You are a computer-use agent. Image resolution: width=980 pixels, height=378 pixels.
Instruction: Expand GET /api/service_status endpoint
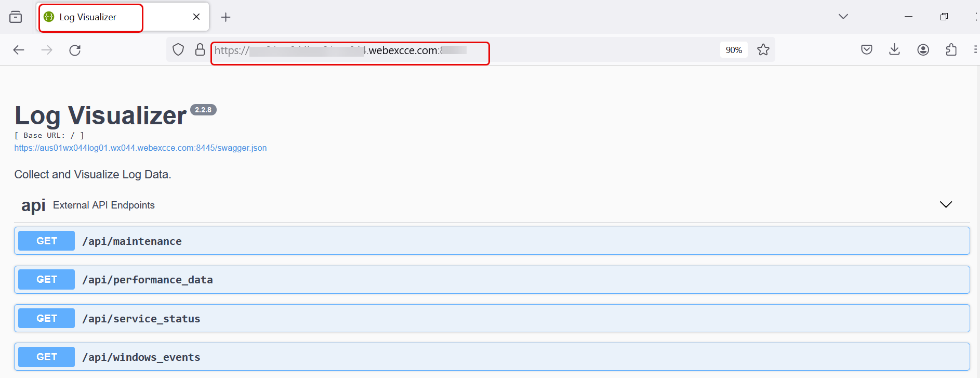(492, 318)
